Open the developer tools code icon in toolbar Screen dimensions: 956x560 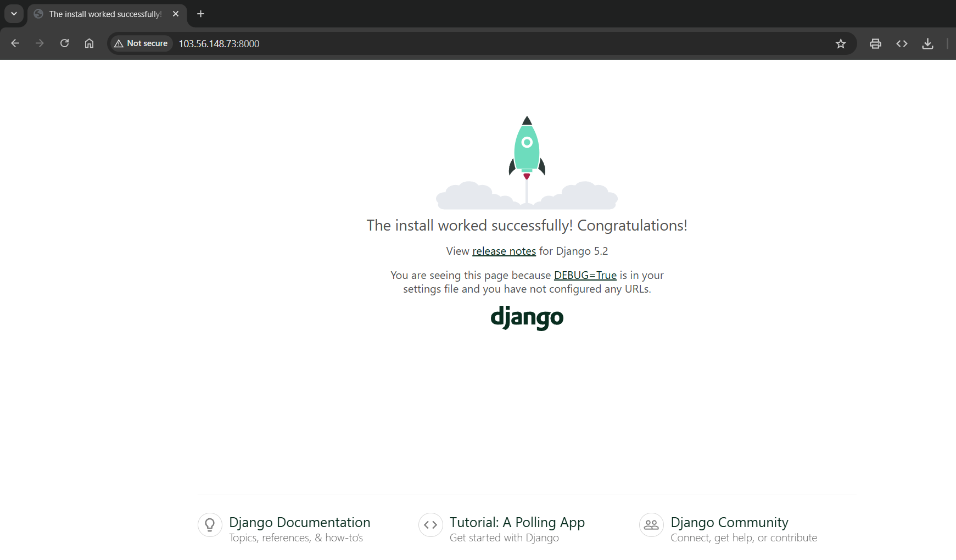(902, 44)
